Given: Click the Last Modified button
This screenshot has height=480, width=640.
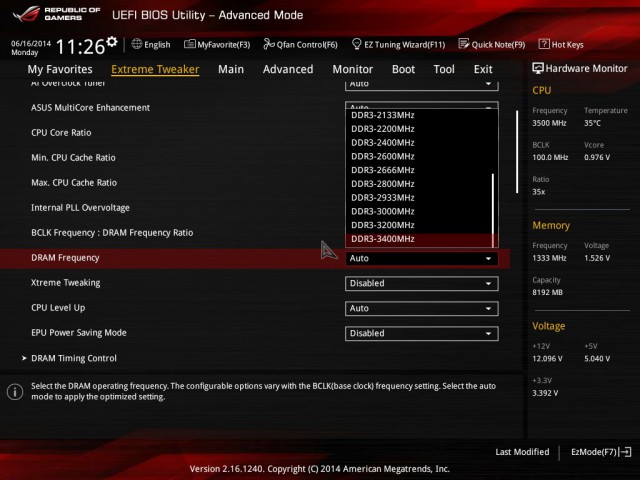Looking at the screenshot, I should 522,452.
